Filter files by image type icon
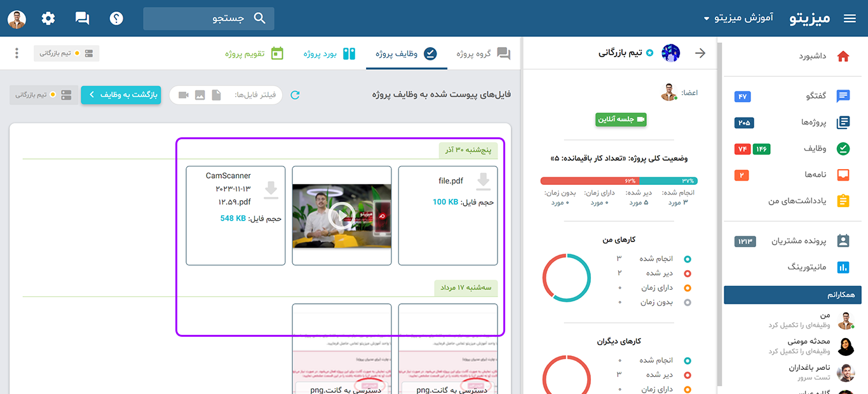 (200, 95)
